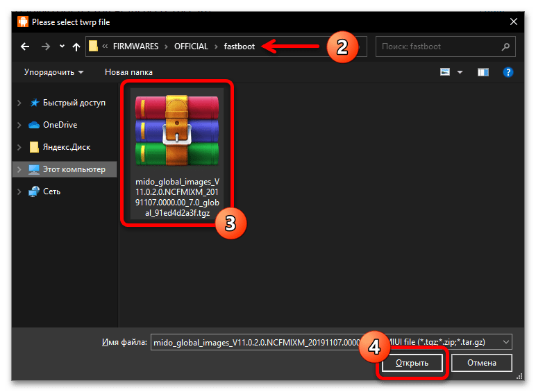Image resolution: width=536 pixels, height=392 pixels.
Task: Expand Этот компьютер tree node
Action: point(19,169)
